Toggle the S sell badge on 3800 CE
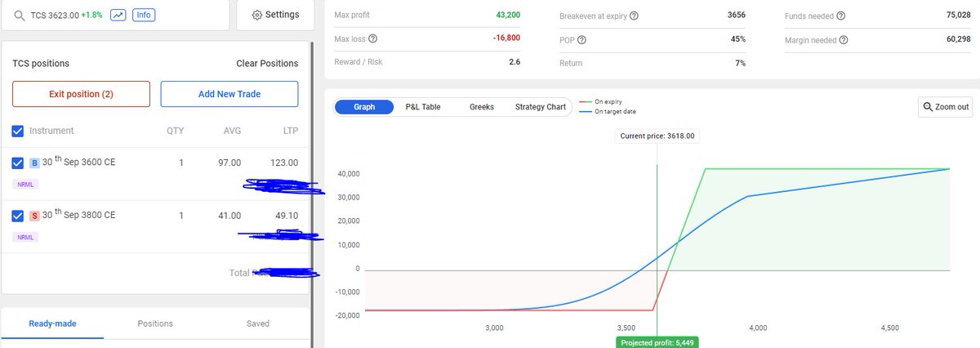980x348 pixels. point(34,216)
